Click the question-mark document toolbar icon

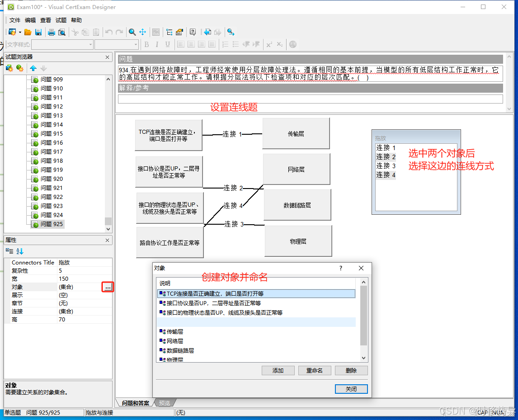193,32
